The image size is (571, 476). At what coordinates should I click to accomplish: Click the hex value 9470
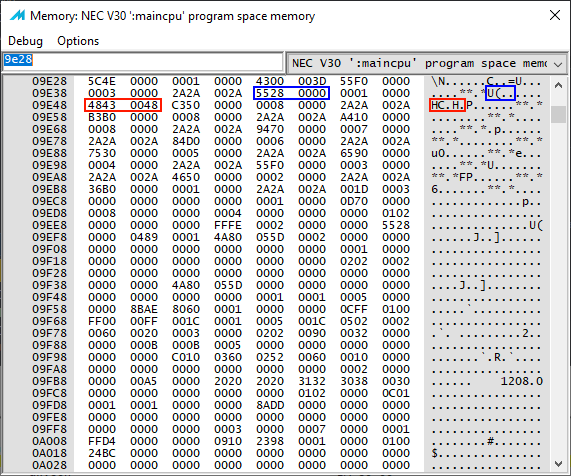[x=270, y=129]
